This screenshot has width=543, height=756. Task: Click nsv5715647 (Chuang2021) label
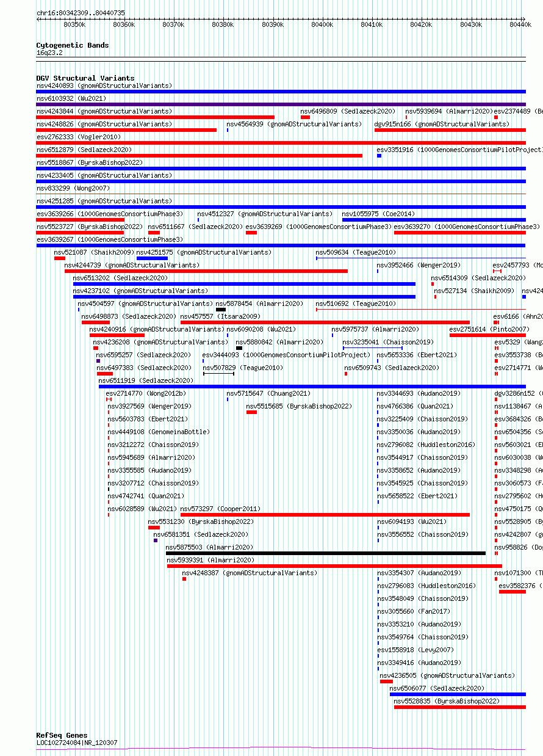click(x=268, y=393)
